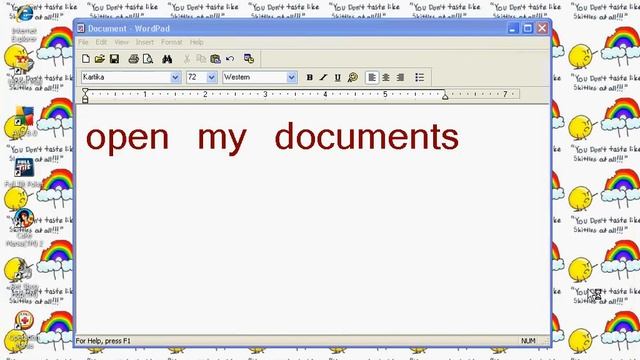This screenshot has height=360, width=640.
Task: Insert date and time from the toolbar
Action: [249, 59]
